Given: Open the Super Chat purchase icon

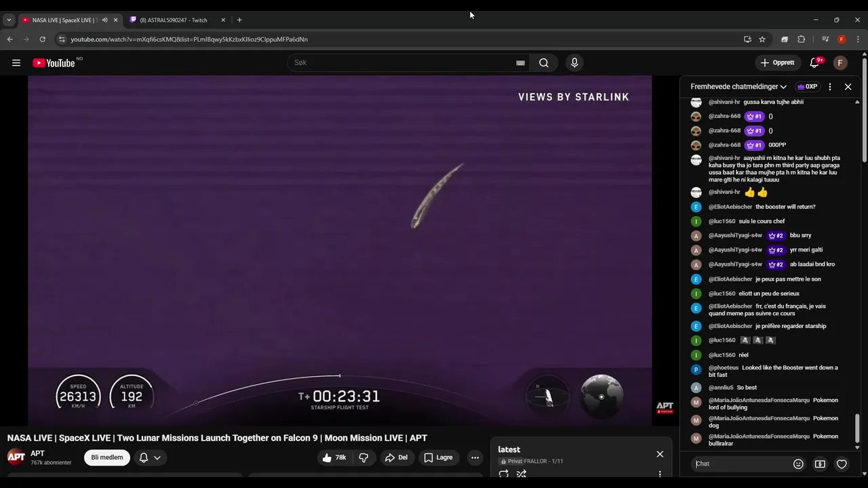Looking at the screenshot, I should 820,464.
